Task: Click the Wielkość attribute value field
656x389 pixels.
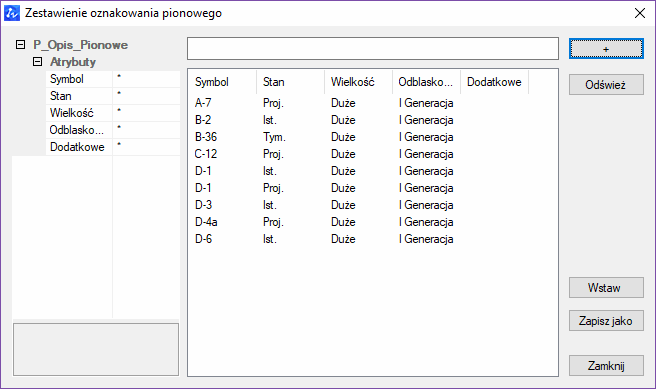Action: point(146,113)
